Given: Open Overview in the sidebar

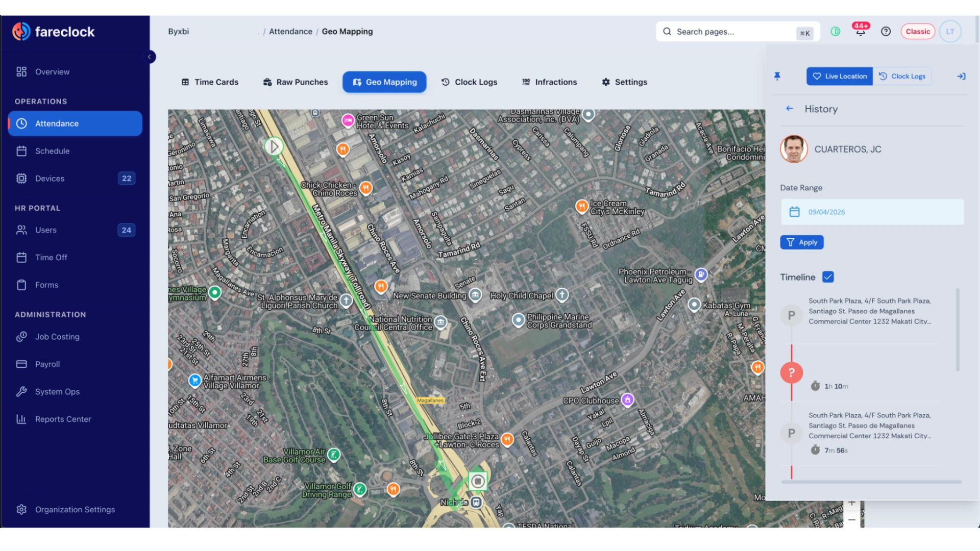Looking at the screenshot, I should click(x=75, y=72).
